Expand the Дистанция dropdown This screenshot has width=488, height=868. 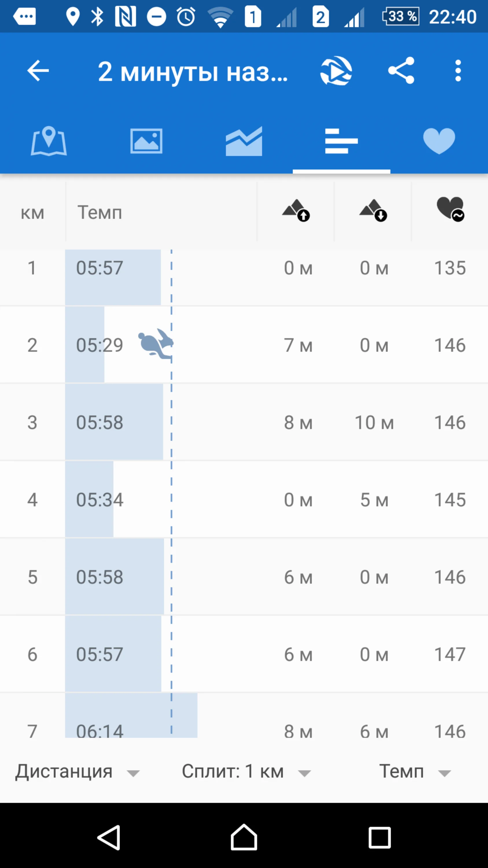77,771
